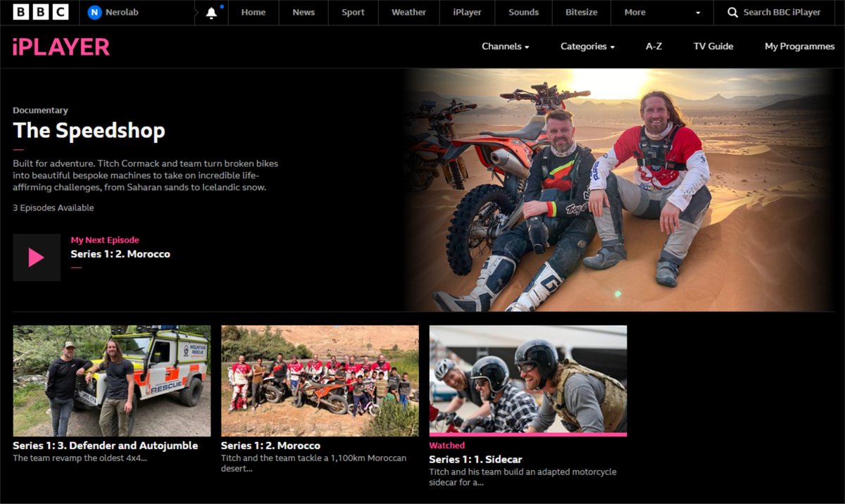Switch to the TV Guide section
Screen dimensions: 845x504
(x=713, y=46)
